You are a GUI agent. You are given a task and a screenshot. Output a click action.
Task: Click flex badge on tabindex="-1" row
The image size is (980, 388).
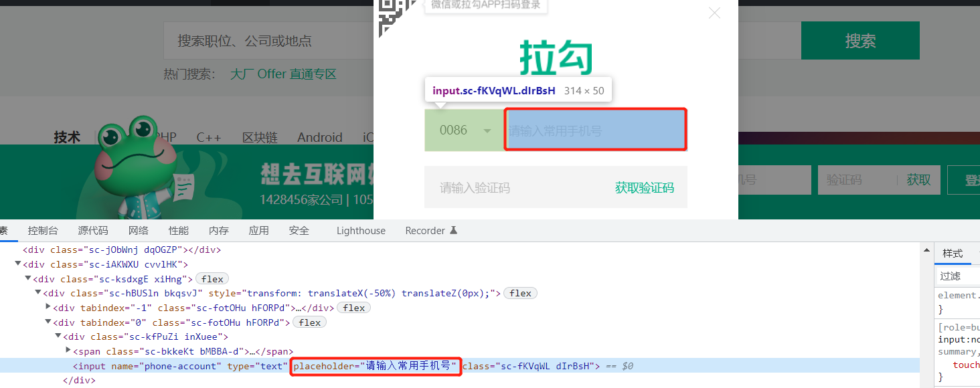[x=353, y=308]
